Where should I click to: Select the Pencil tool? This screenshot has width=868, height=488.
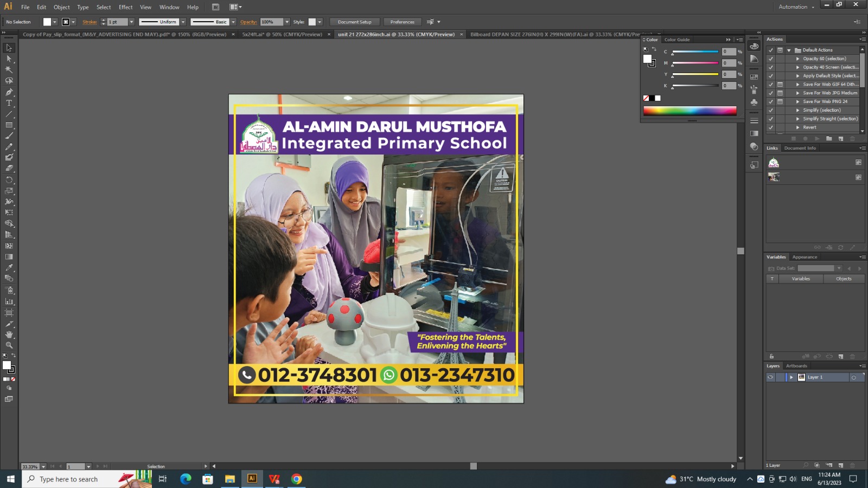click(x=9, y=147)
